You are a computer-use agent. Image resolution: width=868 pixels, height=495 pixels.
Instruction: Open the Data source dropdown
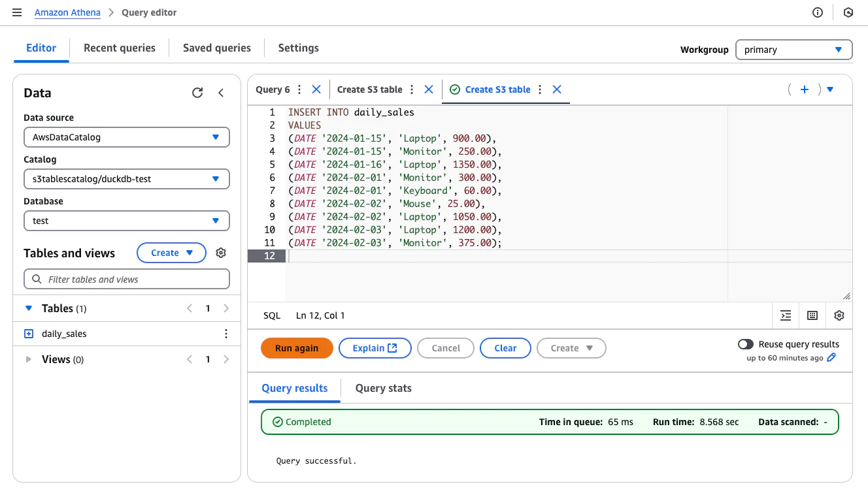pyautogui.click(x=127, y=137)
